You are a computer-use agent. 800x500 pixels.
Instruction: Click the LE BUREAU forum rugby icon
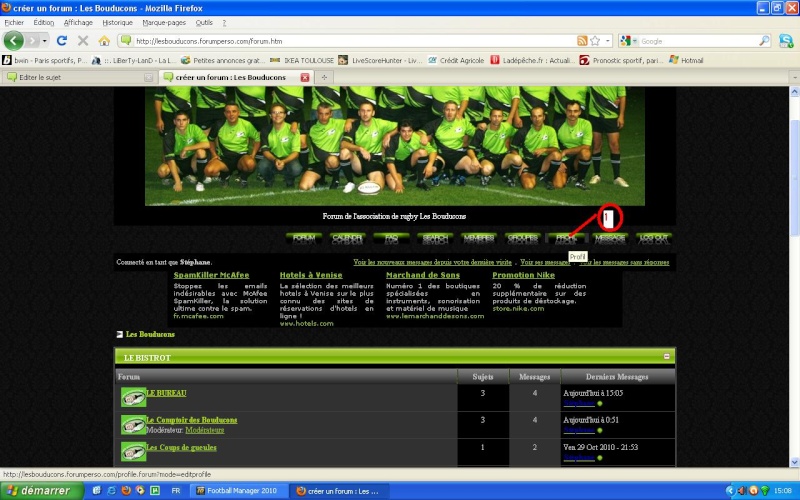(133, 397)
